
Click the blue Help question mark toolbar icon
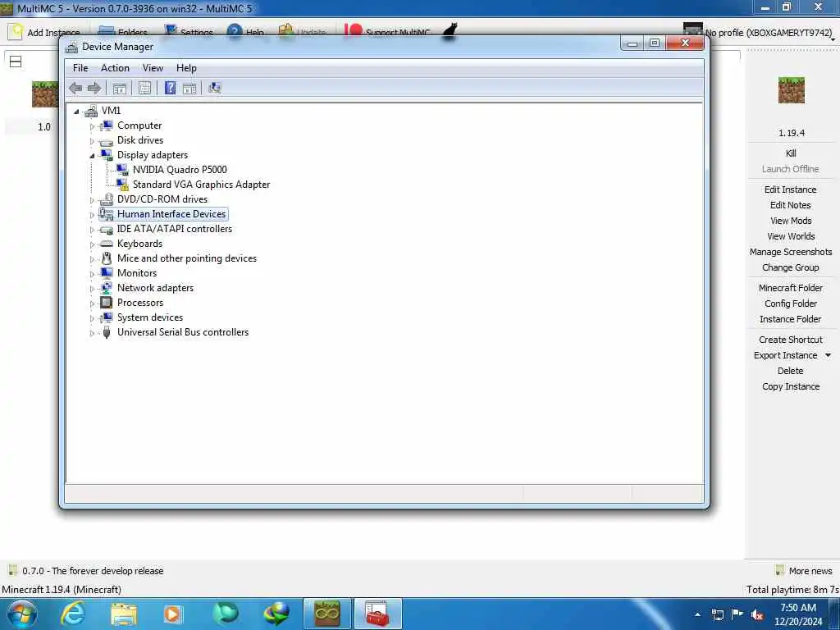click(170, 88)
